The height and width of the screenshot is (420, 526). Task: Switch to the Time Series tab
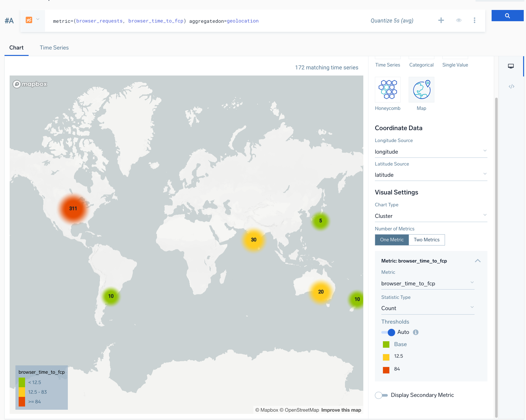coord(54,48)
